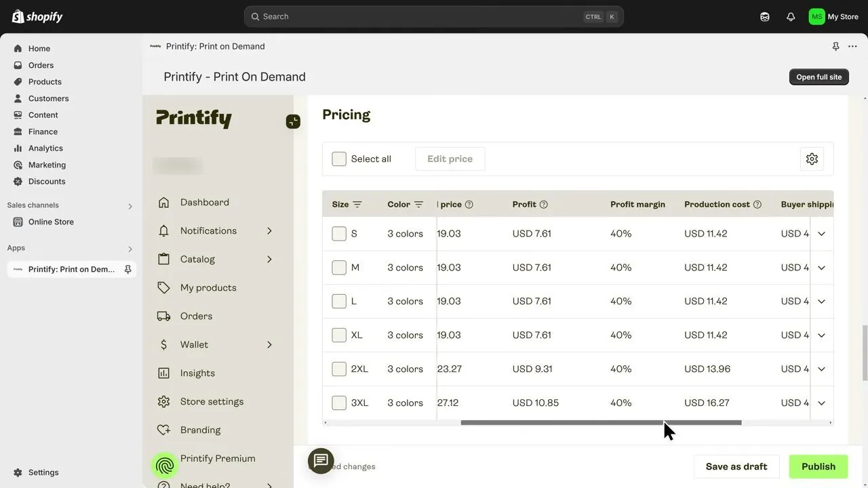868x488 pixels.
Task: Select the S size row checkbox
Action: pyautogui.click(x=339, y=233)
